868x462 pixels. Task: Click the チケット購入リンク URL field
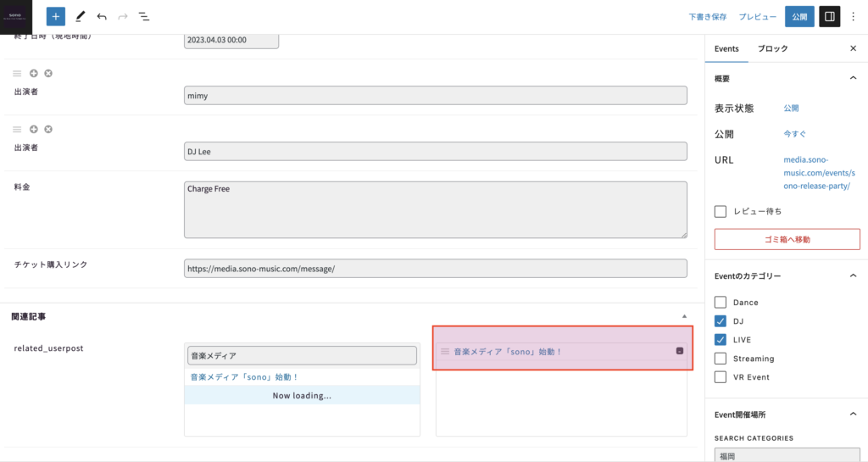click(435, 269)
